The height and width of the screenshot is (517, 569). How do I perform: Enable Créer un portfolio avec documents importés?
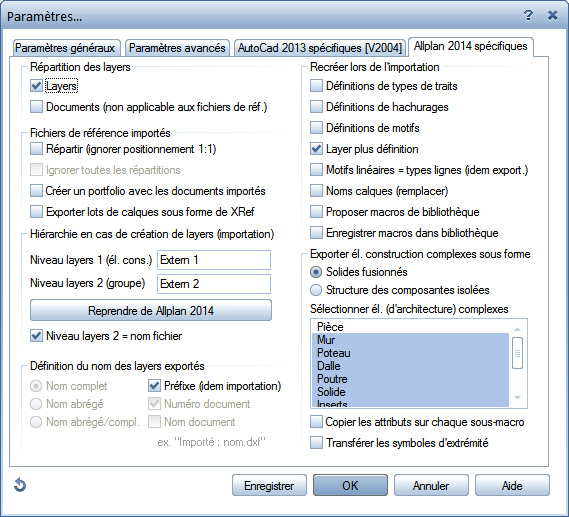(36, 191)
